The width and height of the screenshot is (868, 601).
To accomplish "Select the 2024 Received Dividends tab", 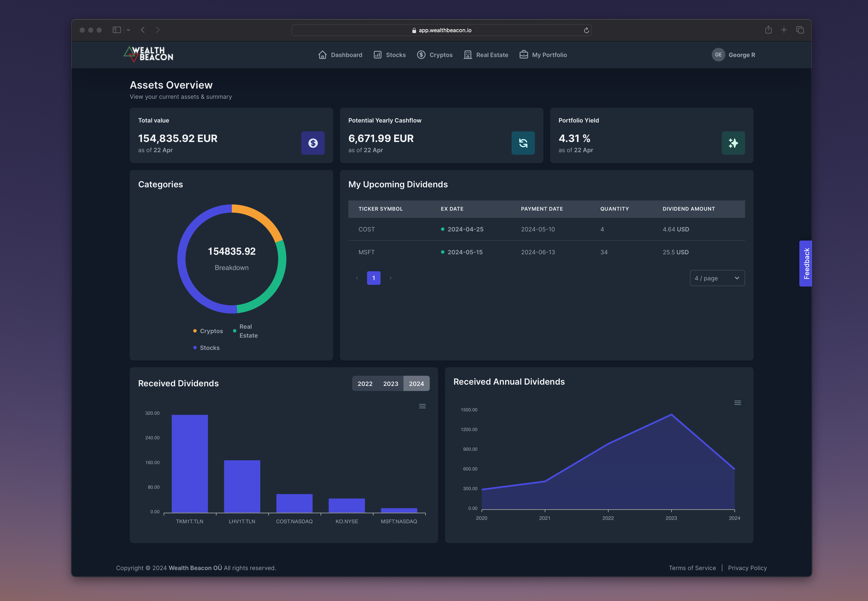I will tap(416, 384).
